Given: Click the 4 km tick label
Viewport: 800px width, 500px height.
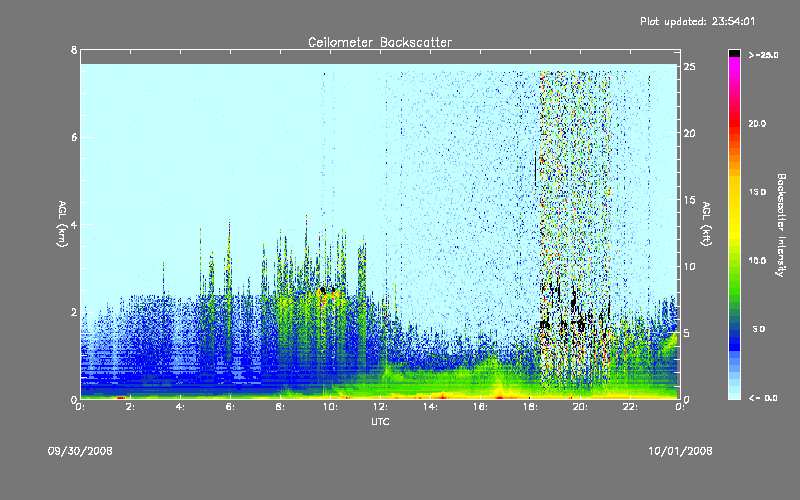Looking at the screenshot, I should pos(74,224).
